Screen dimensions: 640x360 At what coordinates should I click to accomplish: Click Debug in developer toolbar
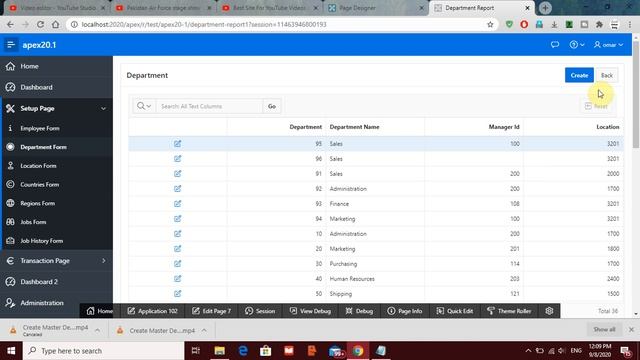(x=359, y=311)
